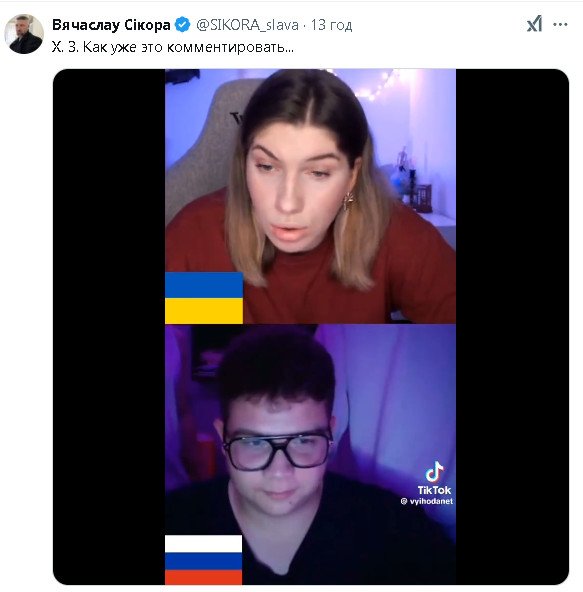Screen dimensions: 583x592
Task: Click the blue verified badge
Action: [x=183, y=25]
